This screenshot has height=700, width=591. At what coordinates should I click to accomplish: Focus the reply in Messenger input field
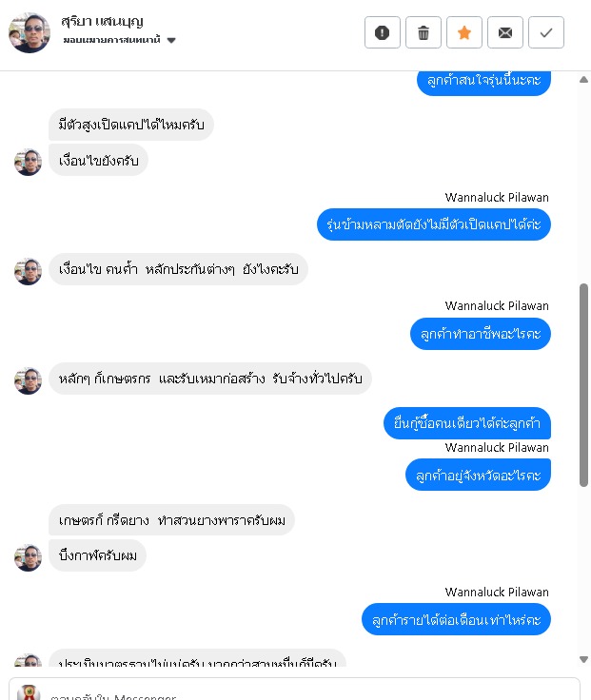313,692
